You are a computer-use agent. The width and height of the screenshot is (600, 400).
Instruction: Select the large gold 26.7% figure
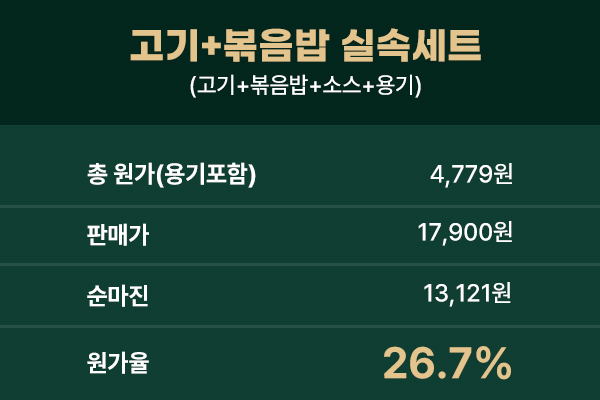click(447, 363)
